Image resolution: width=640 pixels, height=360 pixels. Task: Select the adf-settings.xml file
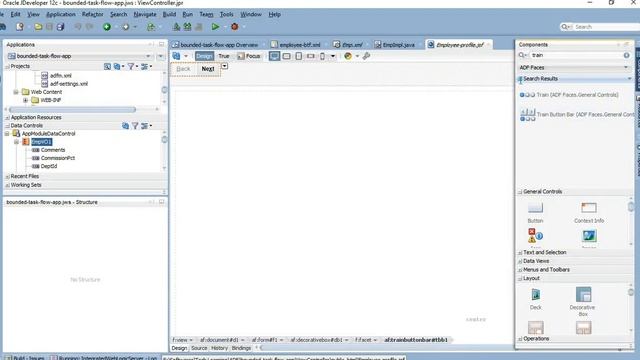pyautogui.click(x=69, y=84)
